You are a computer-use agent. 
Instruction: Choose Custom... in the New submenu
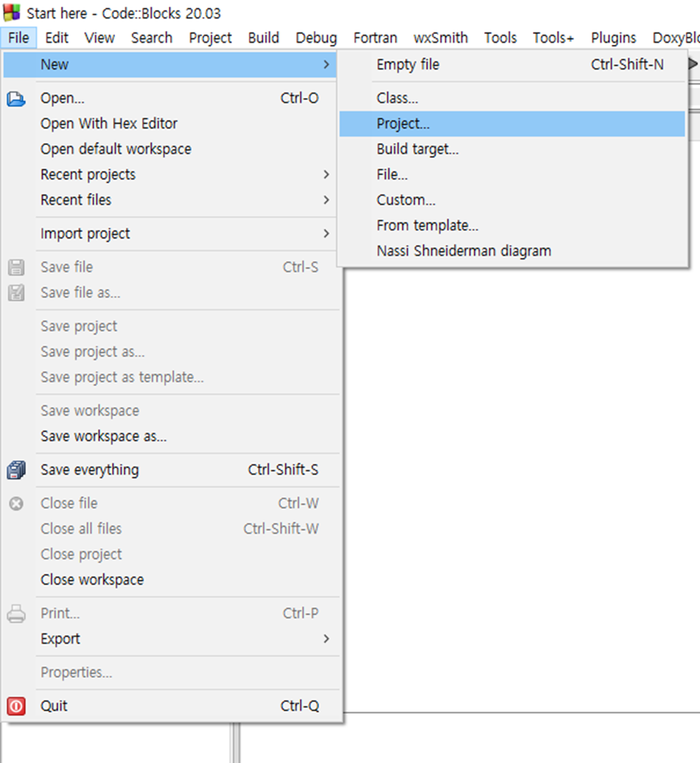point(512,200)
